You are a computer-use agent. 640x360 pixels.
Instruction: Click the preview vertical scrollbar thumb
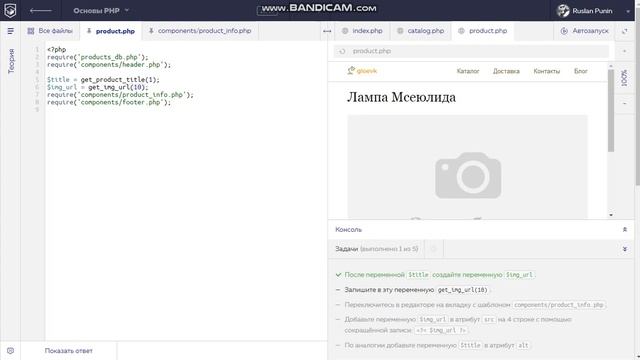[611, 110]
